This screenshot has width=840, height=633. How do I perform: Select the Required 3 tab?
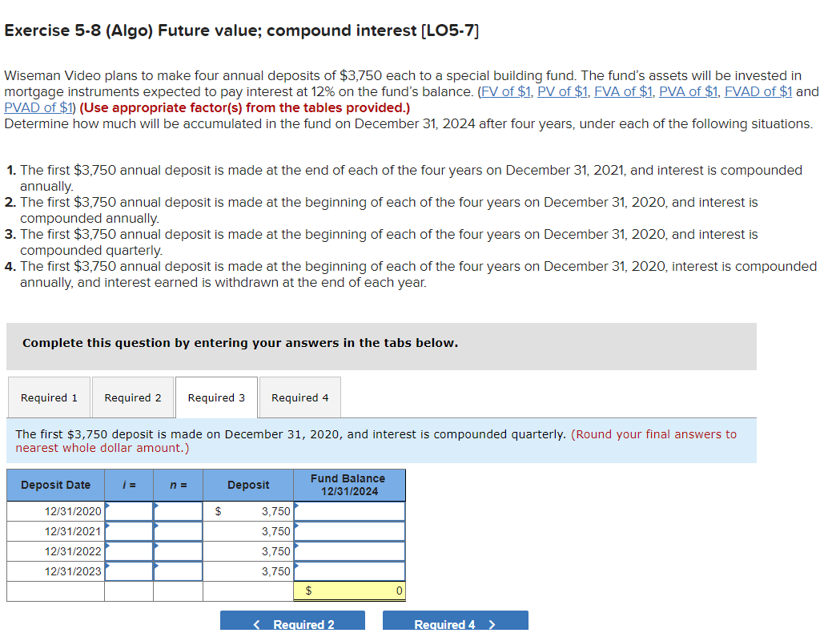point(216,397)
